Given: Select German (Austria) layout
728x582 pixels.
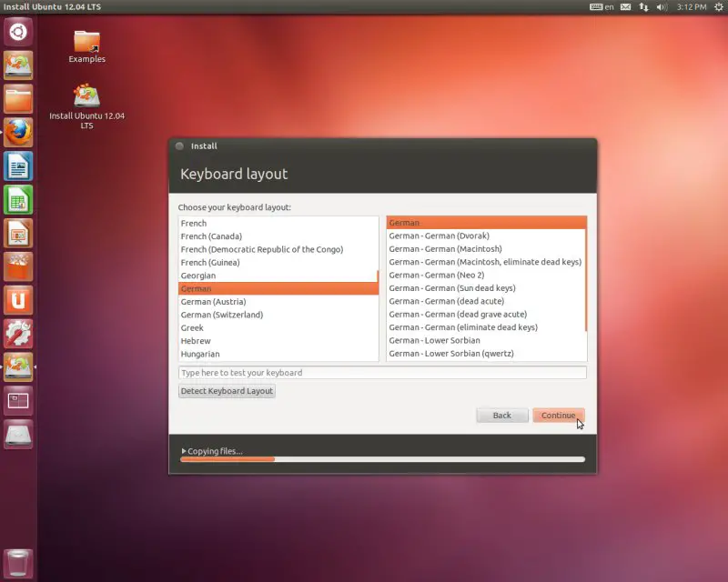Looking at the screenshot, I should 278,302.
